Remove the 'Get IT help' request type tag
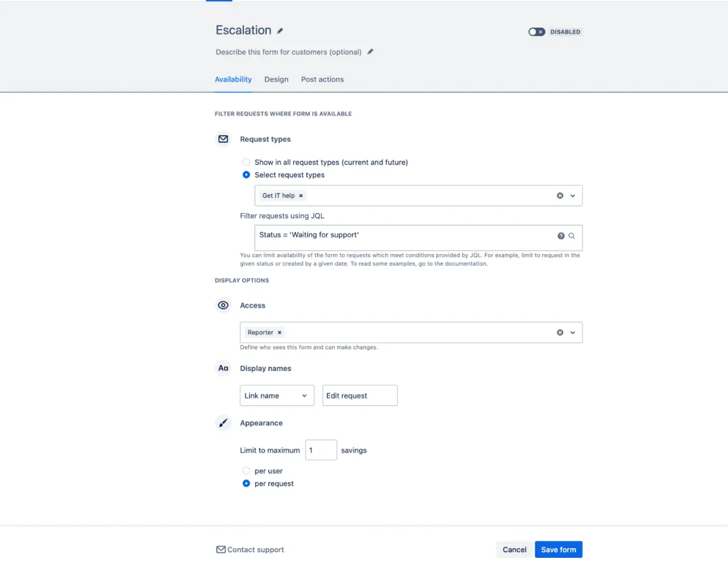 tap(301, 196)
